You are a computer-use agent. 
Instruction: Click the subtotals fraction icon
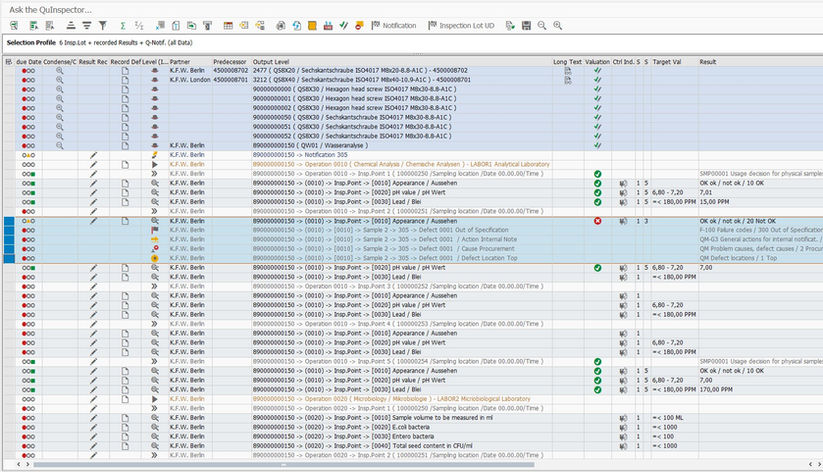pos(139,25)
